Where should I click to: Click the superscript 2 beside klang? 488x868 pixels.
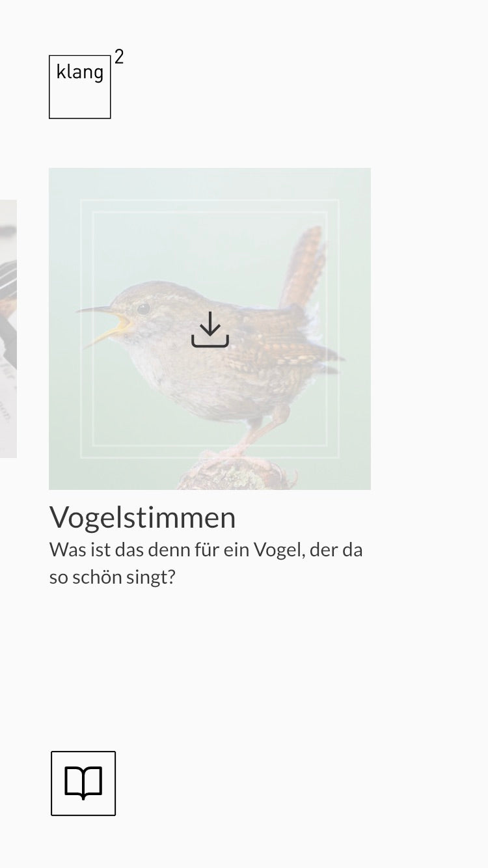[x=119, y=57]
